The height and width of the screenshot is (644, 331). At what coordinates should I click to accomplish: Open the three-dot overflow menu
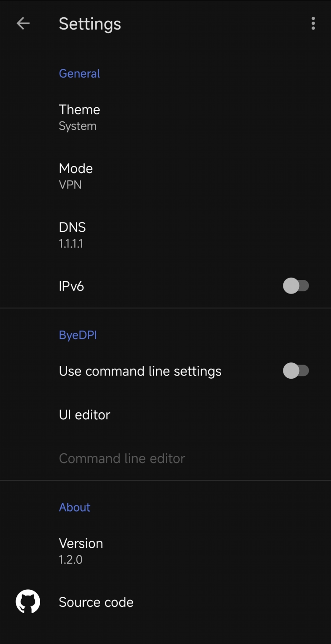point(313,23)
